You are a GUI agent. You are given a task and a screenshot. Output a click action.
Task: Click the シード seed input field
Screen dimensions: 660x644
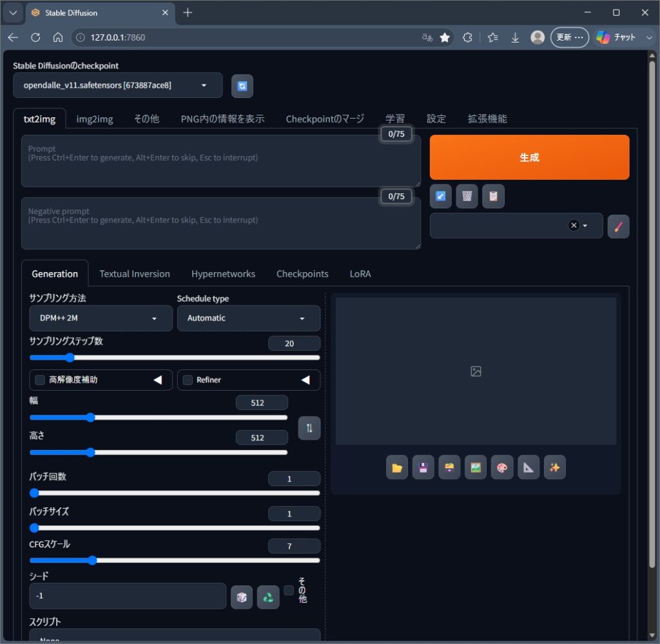(x=128, y=596)
